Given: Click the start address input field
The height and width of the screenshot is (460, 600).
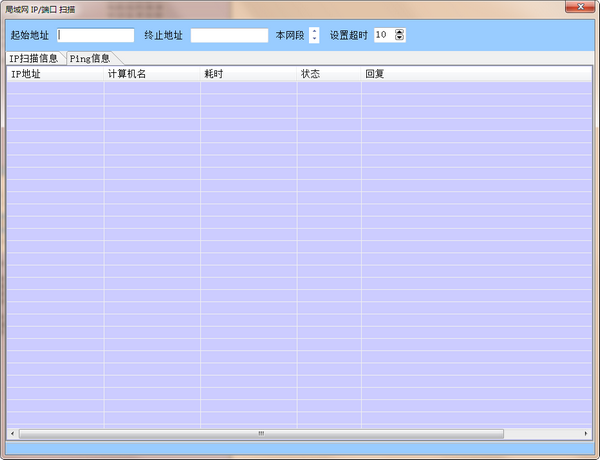Looking at the screenshot, I should coord(96,35).
